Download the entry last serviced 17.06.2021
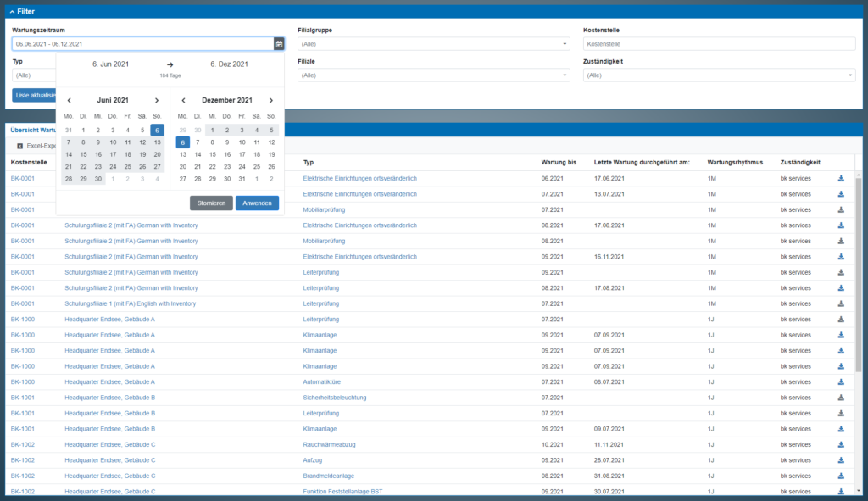The image size is (868, 501). (x=841, y=178)
